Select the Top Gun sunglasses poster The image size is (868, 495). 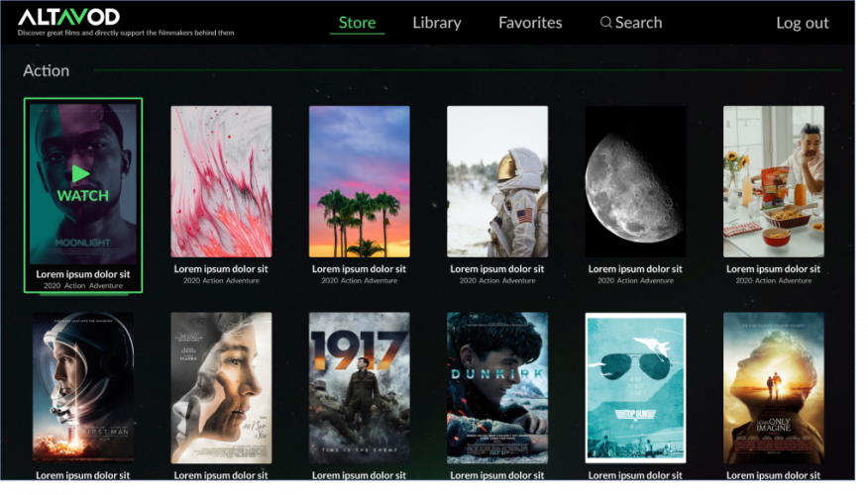coord(635,387)
